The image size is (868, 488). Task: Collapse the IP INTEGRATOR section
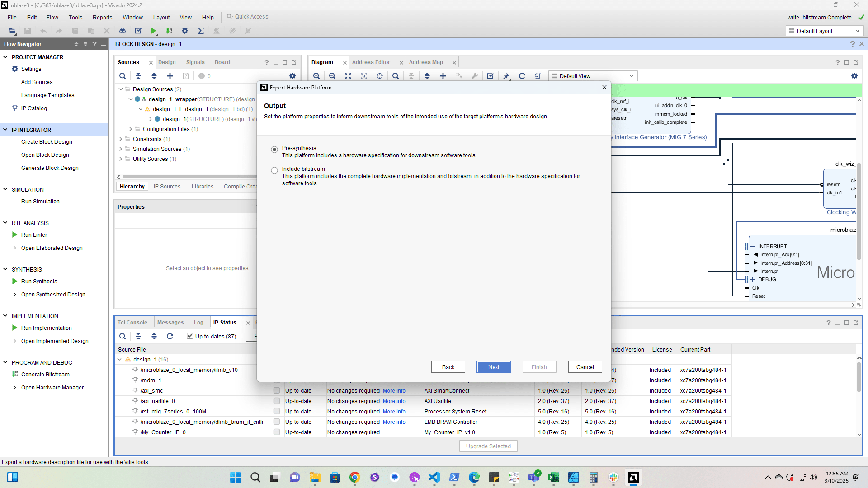(x=5, y=130)
